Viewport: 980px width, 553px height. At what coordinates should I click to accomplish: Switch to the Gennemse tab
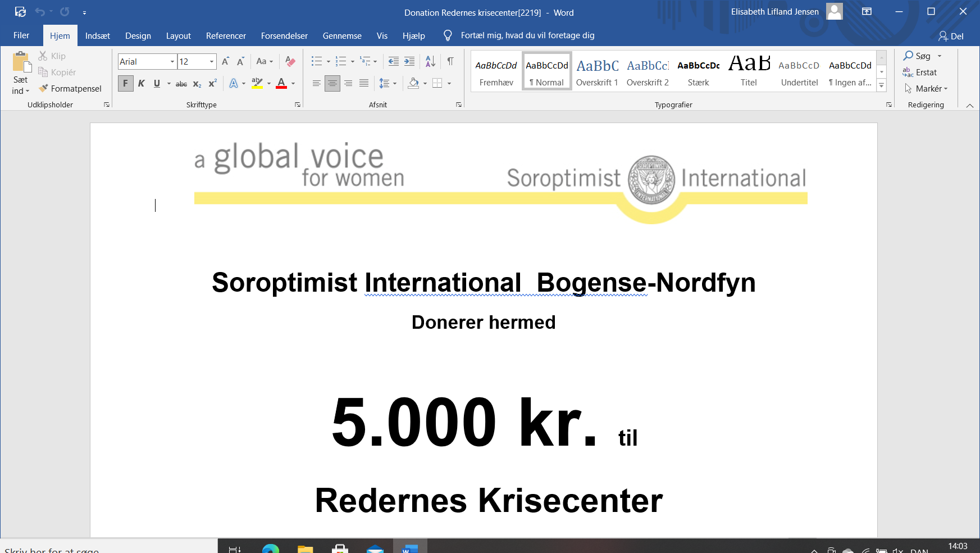click(x=342, y=35)
